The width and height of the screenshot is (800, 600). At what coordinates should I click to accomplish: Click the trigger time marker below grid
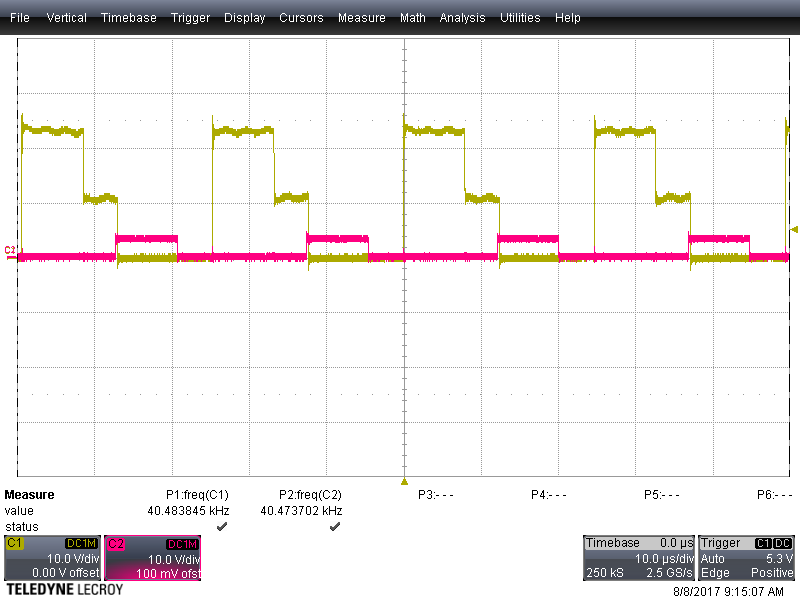coord(404,482)
